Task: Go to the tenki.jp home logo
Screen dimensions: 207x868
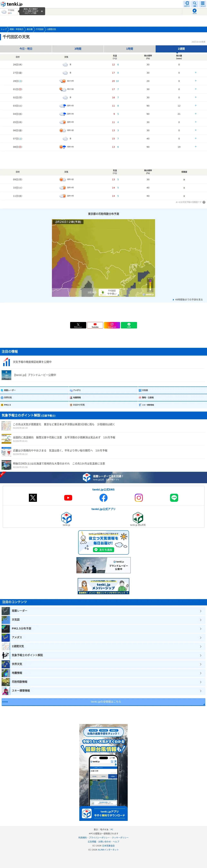Action: pyautogui.click(x=12, y=4)
